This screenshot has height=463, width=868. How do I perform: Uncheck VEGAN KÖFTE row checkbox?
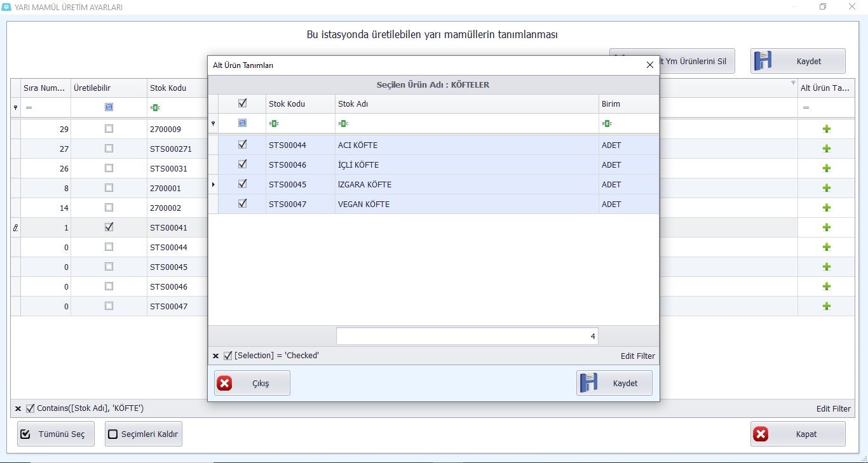(242, 203)
